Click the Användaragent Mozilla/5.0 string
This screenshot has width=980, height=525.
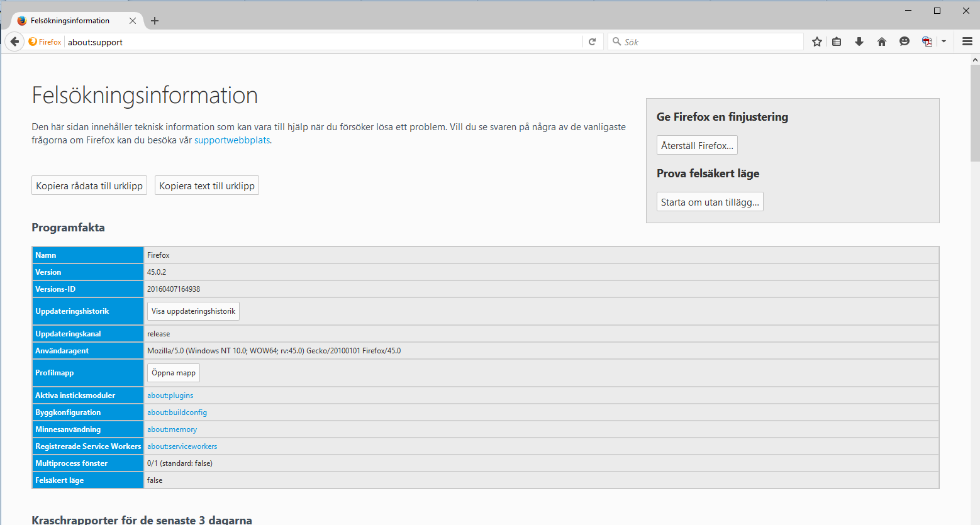[x=274, y=351]
